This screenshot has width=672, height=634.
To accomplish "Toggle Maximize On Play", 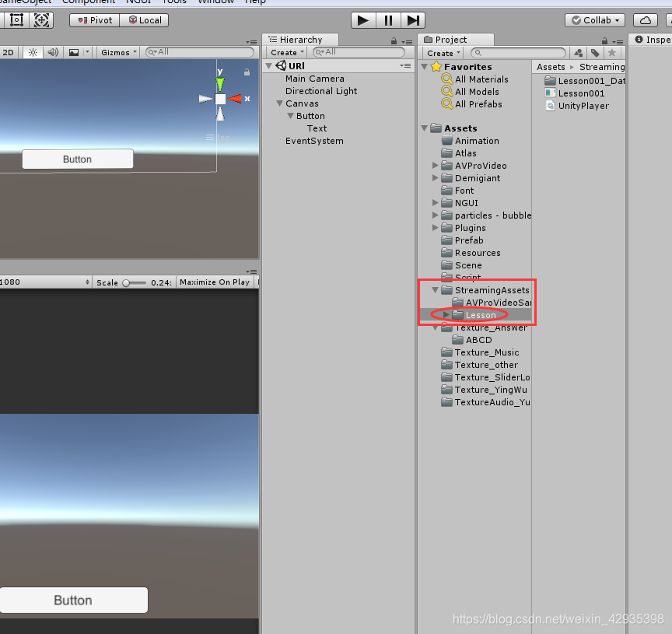I will 215,282.
